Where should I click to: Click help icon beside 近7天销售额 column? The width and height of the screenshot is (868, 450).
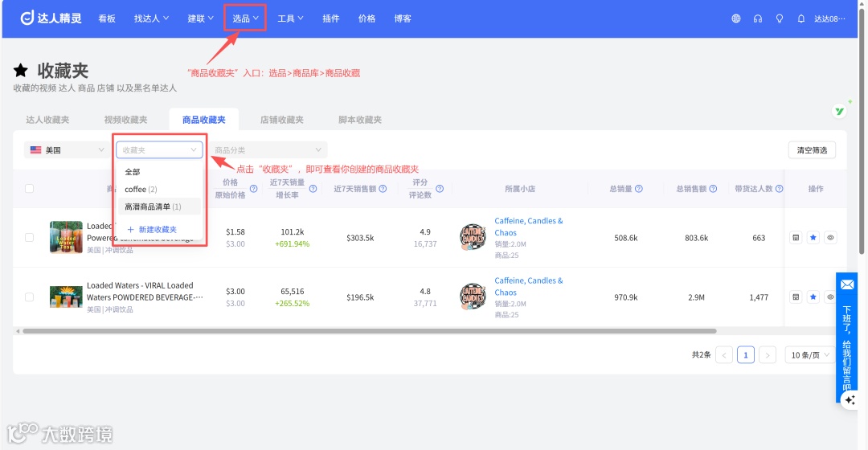(383, 189)
